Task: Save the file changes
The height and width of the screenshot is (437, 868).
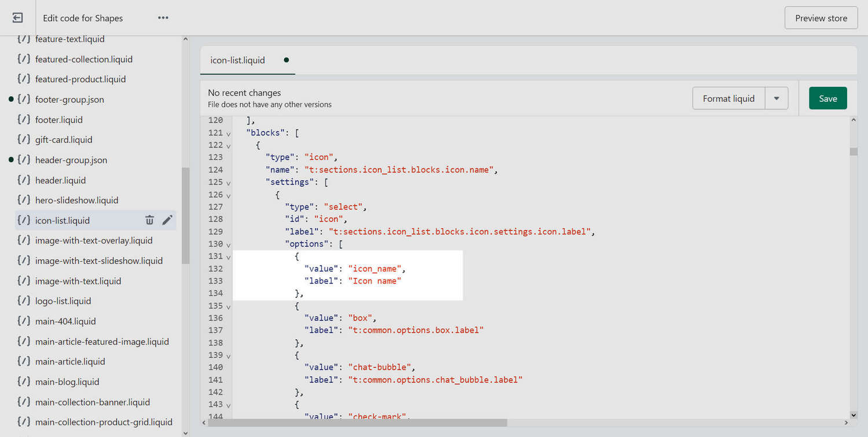Action: (827, 98)
